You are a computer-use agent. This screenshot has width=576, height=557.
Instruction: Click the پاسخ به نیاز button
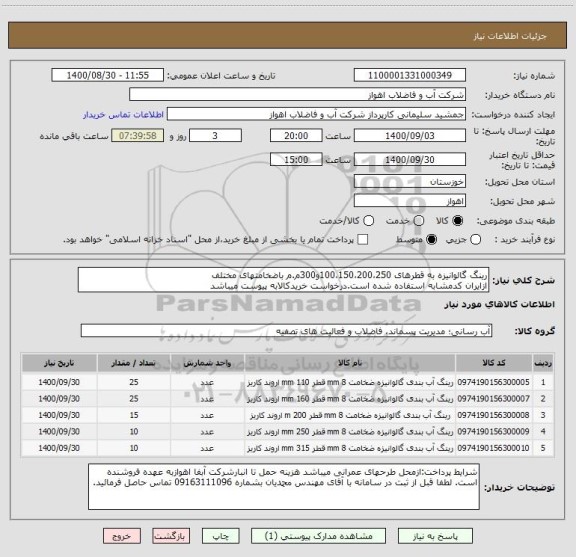point(435,536)
